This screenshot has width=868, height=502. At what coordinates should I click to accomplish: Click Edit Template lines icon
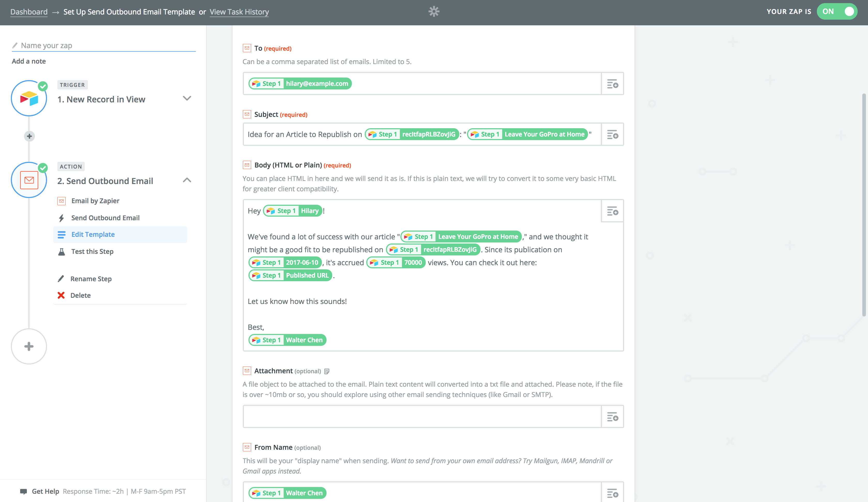pos(61,234)
